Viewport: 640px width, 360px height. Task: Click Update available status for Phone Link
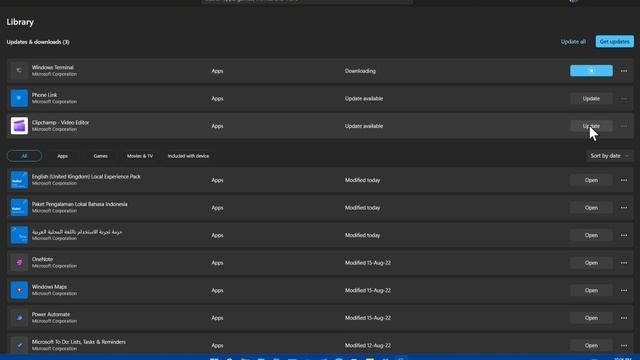click(364, 98)
